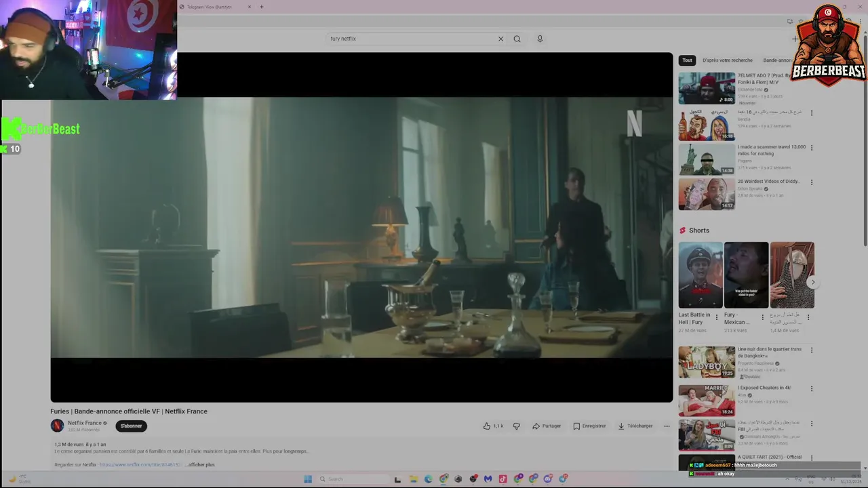This screenshot has width=868, height=488.
Task: Open I Exposed Cheaters in 4k video
Action: 707,400
